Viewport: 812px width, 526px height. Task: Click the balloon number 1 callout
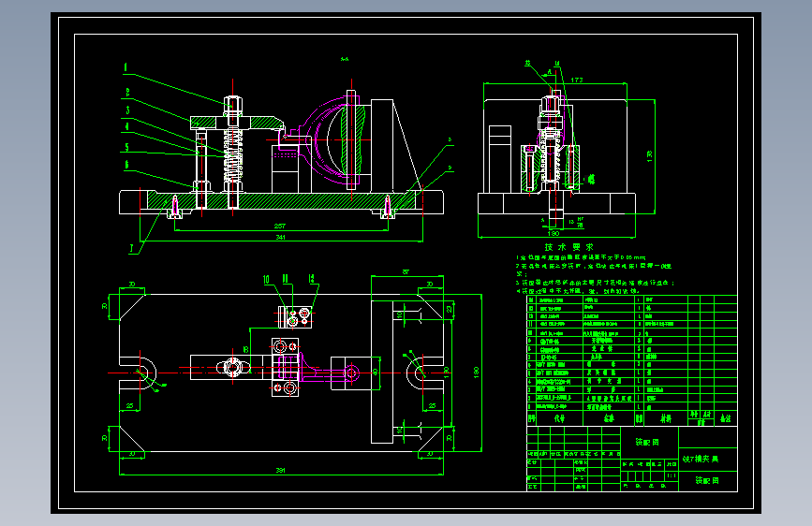coord(125,67)
